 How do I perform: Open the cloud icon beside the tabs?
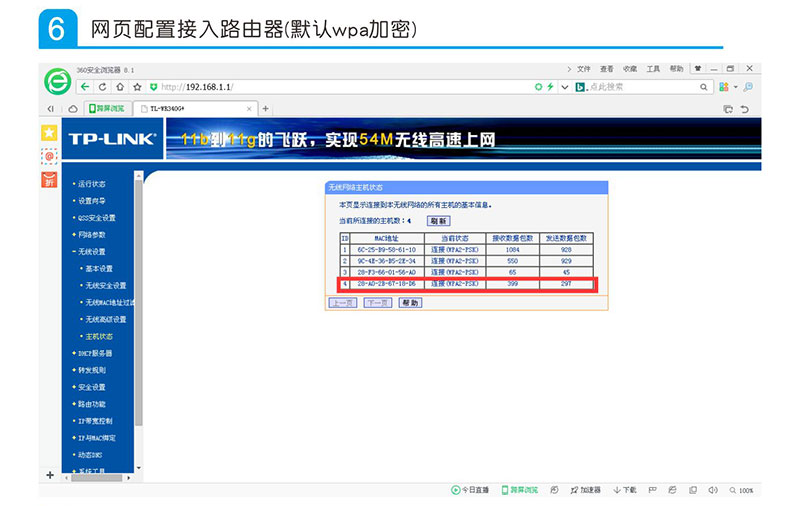click(x=73, y=109)
